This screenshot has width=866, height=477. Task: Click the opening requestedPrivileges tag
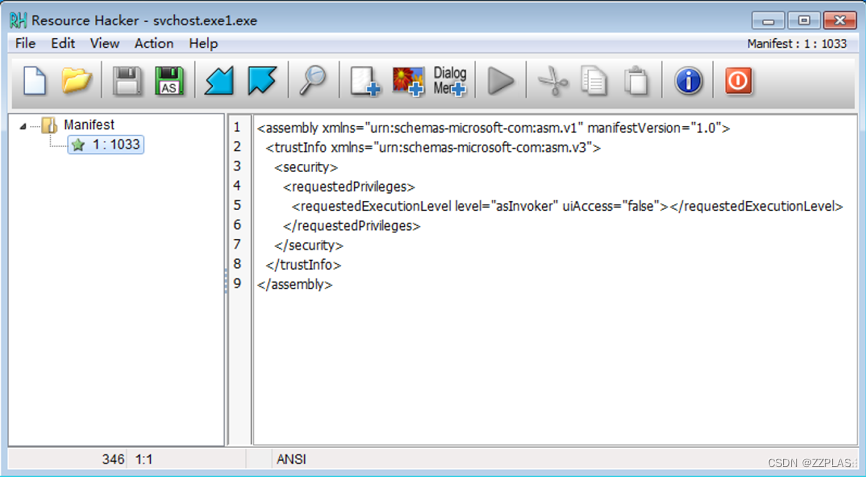point(349,187)
